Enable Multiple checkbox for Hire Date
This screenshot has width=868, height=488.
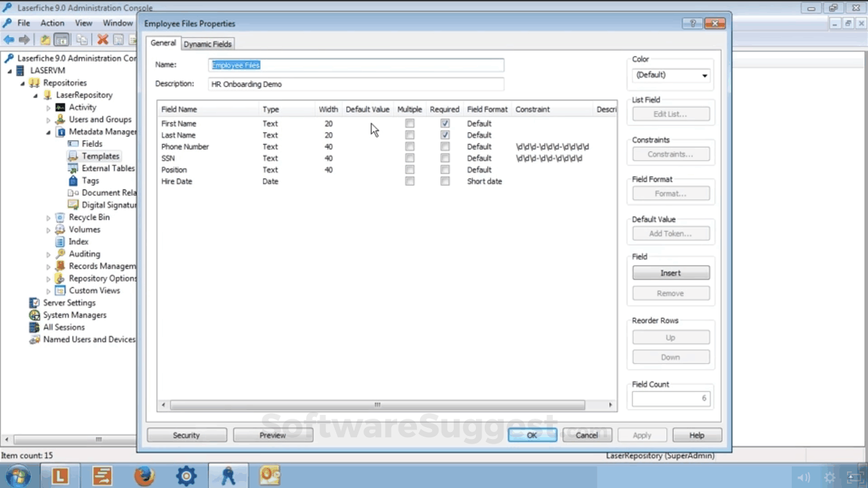point(410,181)
